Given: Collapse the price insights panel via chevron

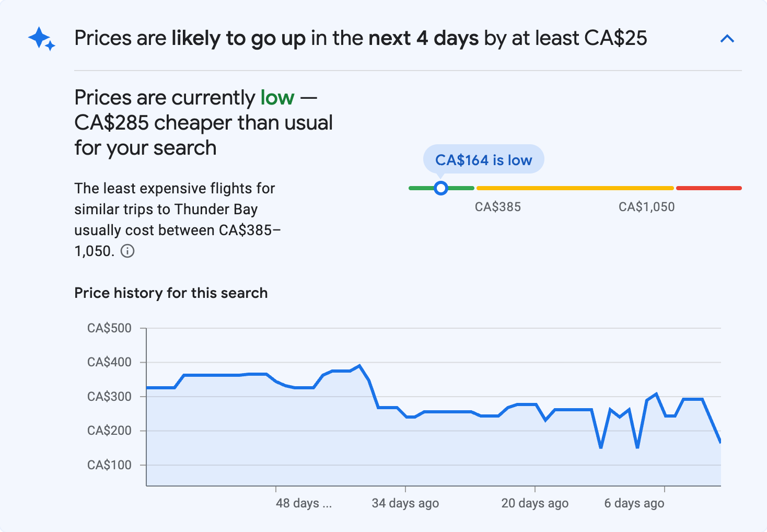Looking at the screenshot, I should tap(727, 38).
